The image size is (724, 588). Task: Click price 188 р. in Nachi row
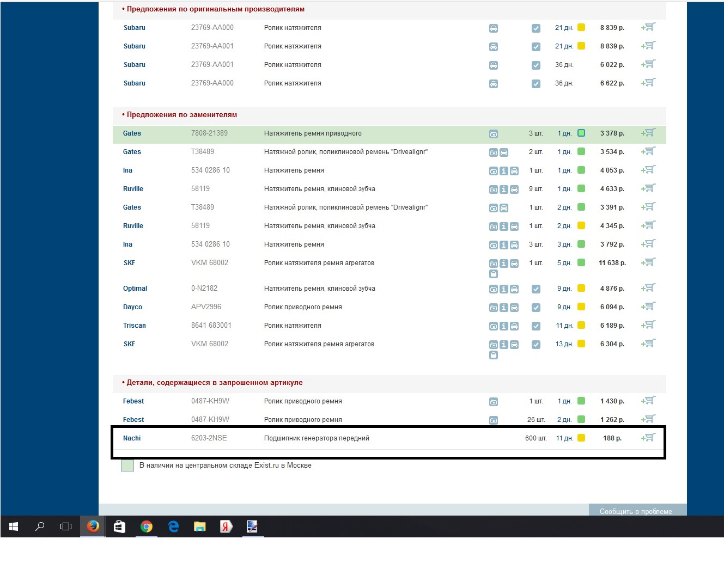pos(612,438)
